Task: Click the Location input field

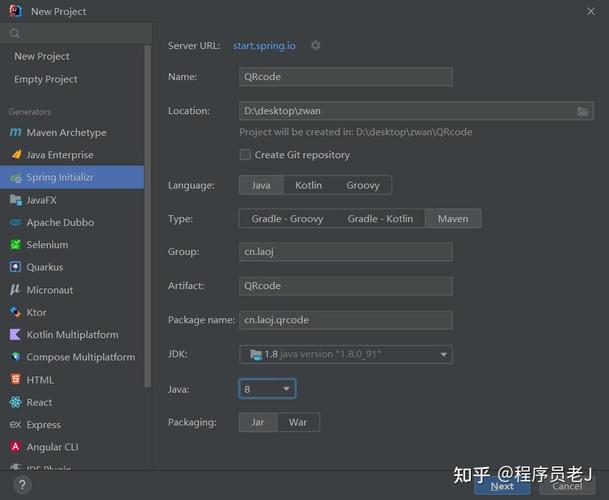Action: [x=416, y=111]
